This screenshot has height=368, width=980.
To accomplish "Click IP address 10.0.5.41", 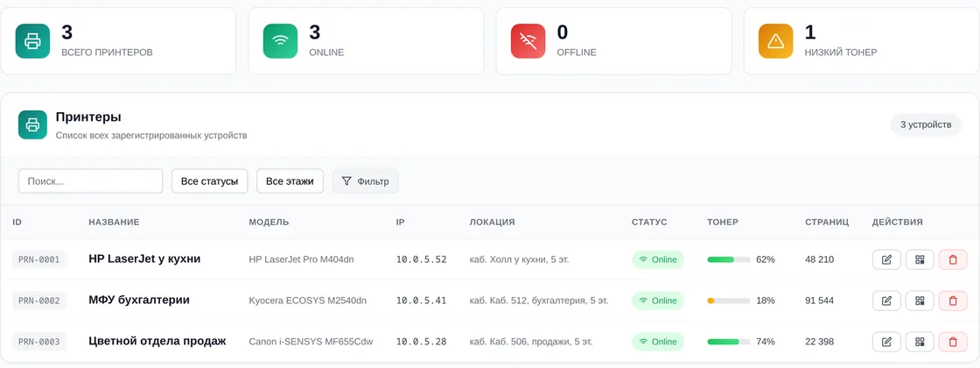I will pos(421,301).
